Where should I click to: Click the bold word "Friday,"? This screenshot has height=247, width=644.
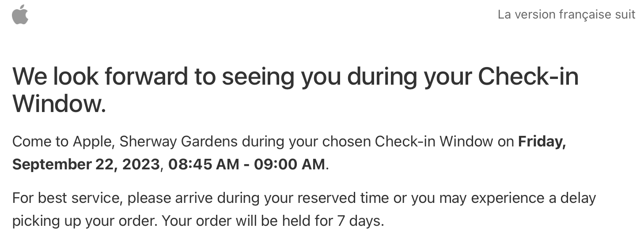point(542,142)
